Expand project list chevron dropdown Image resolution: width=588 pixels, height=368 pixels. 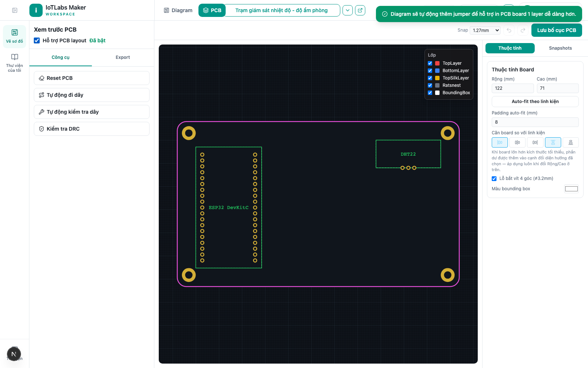click(x=348, y=10)
